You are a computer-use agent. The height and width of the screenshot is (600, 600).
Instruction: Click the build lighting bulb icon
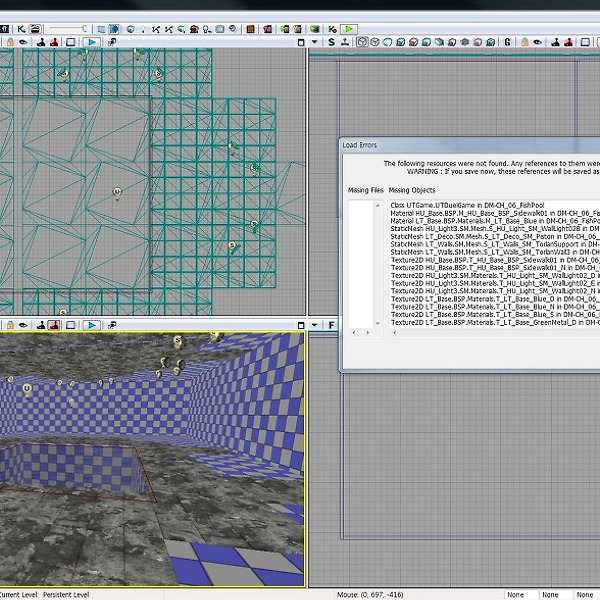coord(207,29)
